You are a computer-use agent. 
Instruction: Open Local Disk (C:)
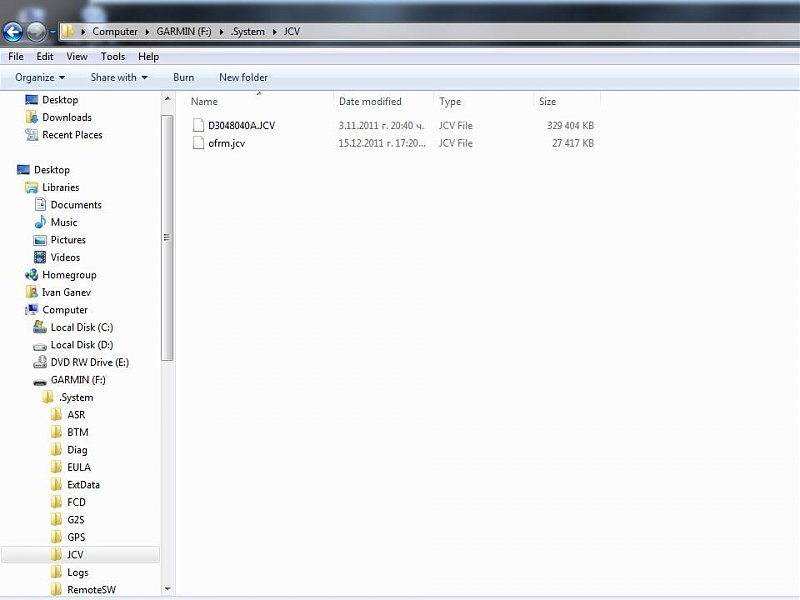tap(82, 328)
